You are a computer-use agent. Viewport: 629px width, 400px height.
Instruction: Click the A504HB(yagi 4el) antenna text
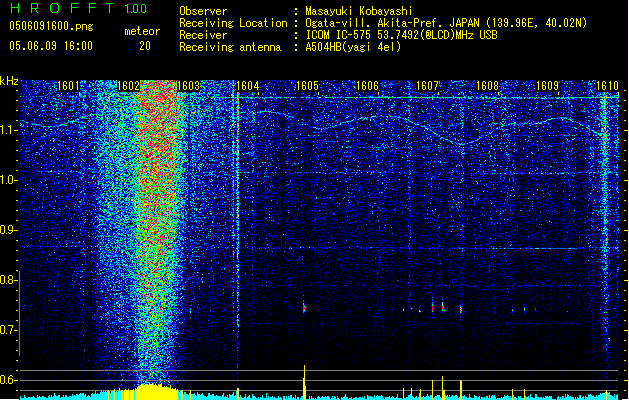pyautogui.click(x=353, y=47)
